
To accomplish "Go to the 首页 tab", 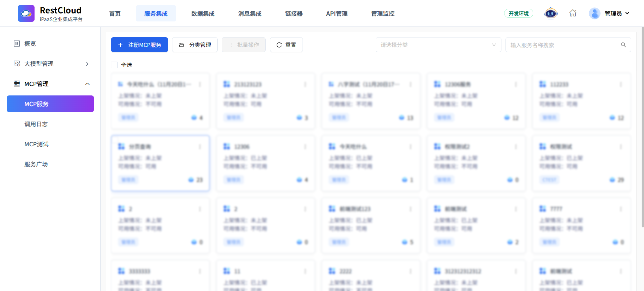I will pos(115,13).
